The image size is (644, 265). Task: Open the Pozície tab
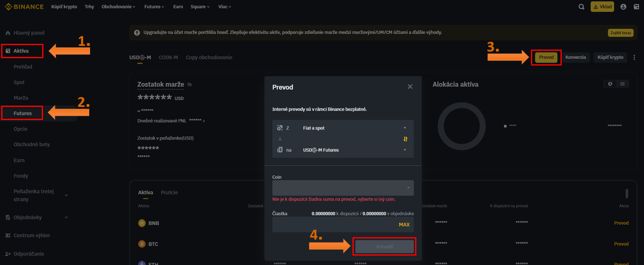(169, 193)
